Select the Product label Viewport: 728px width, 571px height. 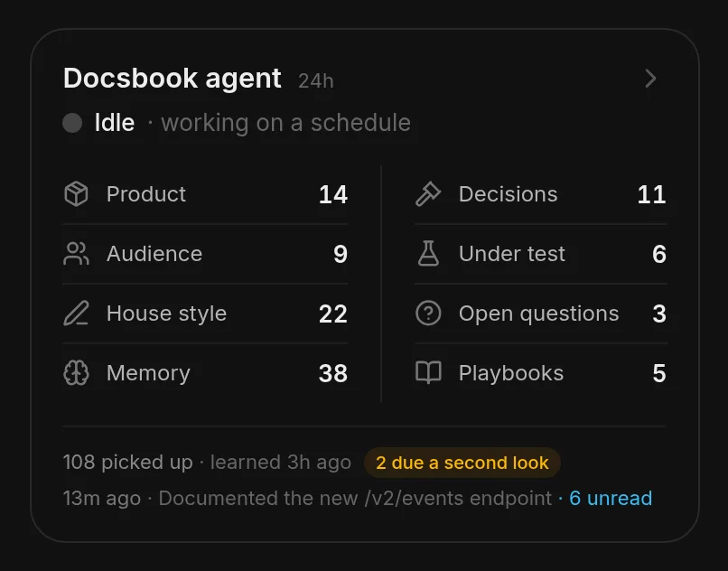146,194
